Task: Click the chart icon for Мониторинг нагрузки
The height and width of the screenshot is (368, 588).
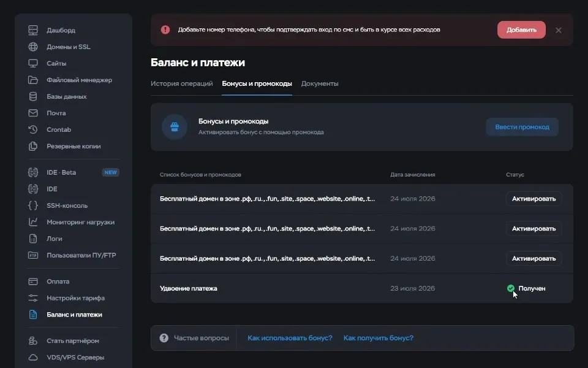Action: [33, 222]
